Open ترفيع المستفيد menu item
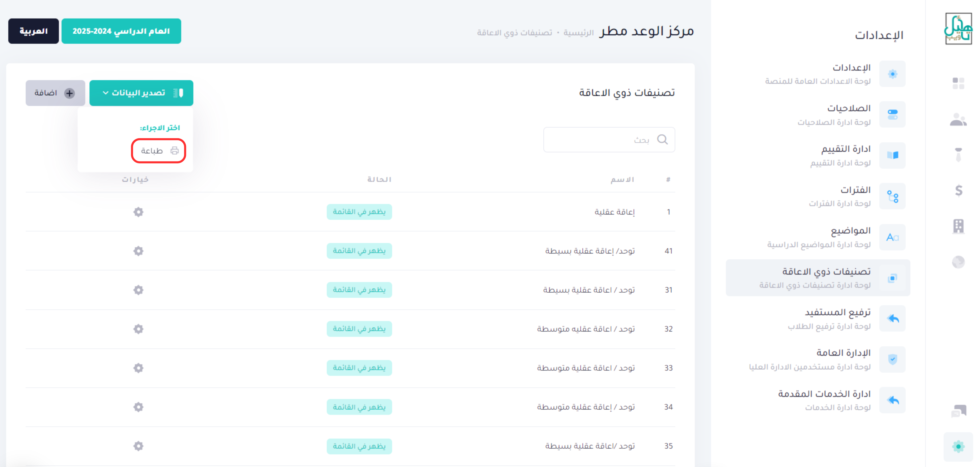The image size is (980, 467). coord(818,318)
